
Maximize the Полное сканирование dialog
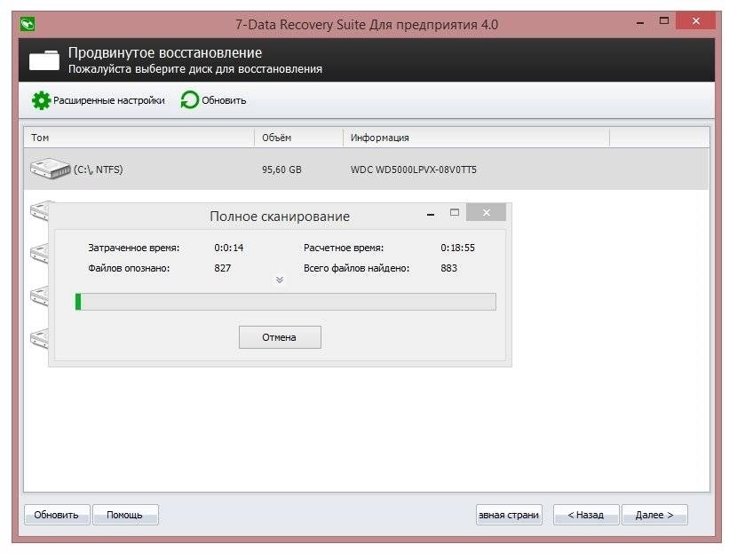point(454,212)
